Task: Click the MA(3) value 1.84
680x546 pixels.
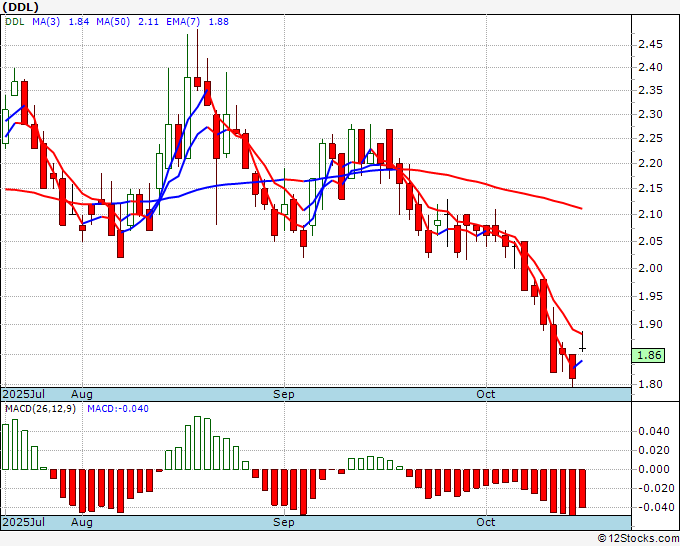Action: click(79, 22)
